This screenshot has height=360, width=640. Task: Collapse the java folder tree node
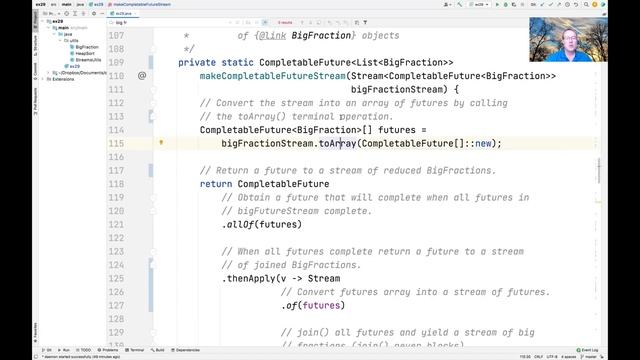54,34
